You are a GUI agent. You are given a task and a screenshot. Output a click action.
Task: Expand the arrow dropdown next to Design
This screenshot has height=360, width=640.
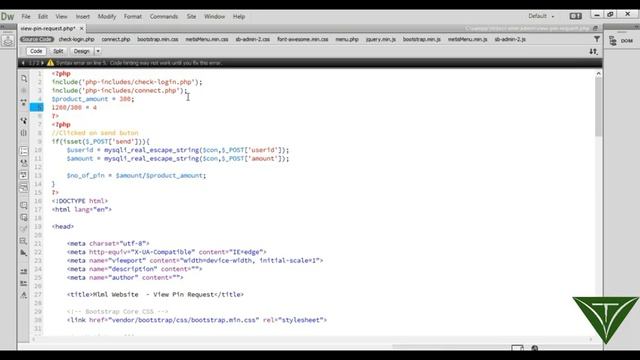pos(98,51)
